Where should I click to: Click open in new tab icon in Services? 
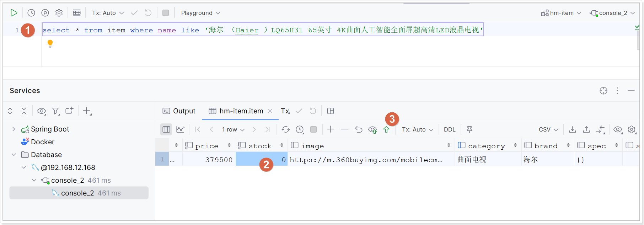pyautogui.click(x=70, y=111)
